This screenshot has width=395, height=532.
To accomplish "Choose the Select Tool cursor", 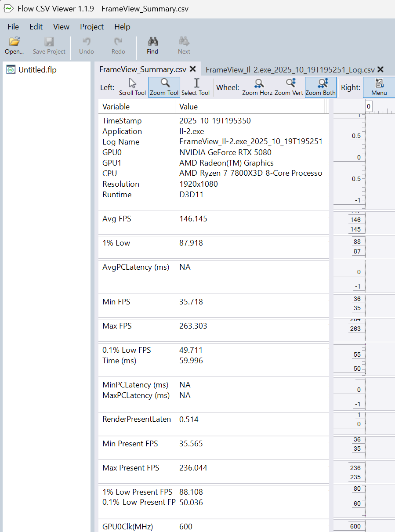I will coord(196,87).
